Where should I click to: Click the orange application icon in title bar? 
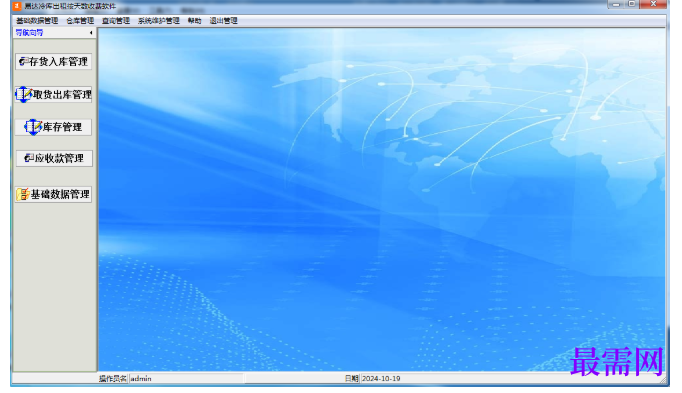click(x=17, y=6)
